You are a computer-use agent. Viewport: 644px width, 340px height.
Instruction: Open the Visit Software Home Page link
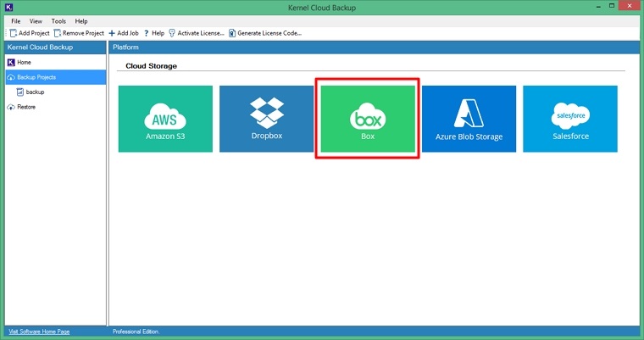coord(39,332)
